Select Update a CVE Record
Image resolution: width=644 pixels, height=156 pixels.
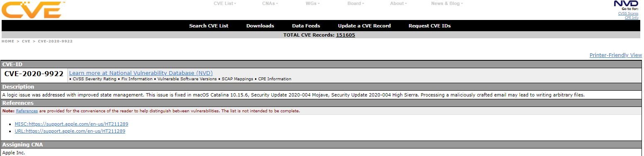(364, 26)
